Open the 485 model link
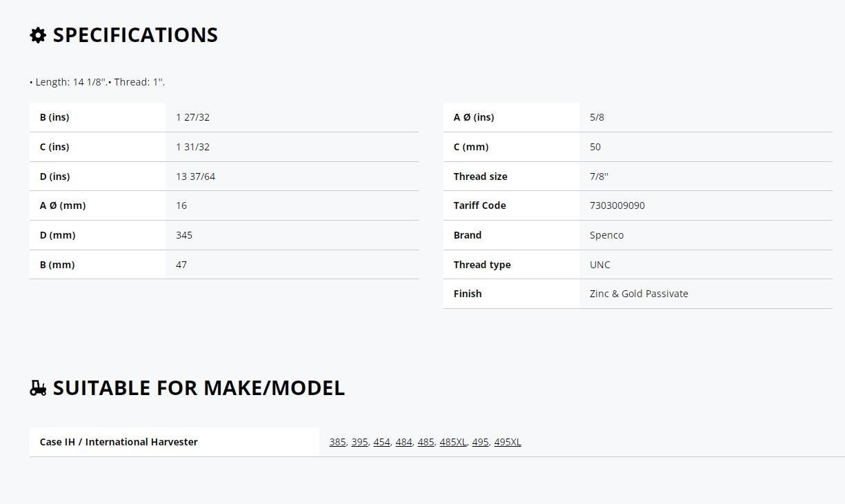This screenshot has width=845, height=504. pos(426,442)
